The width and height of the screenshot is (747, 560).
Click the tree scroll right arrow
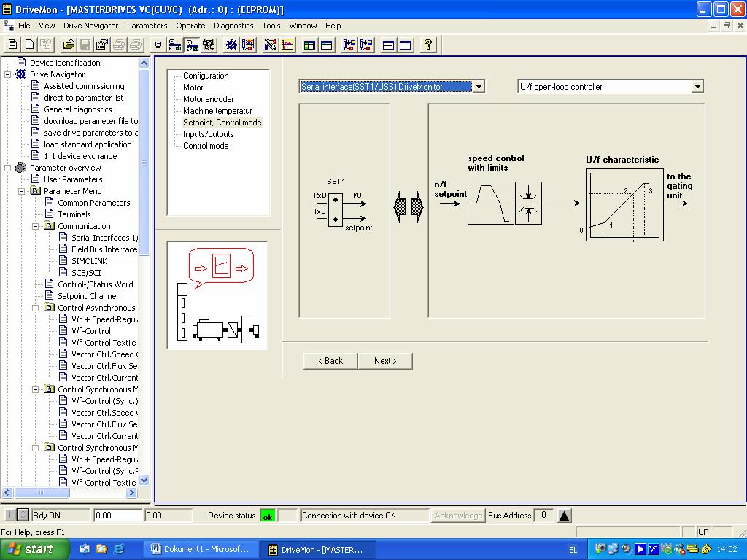pos(132,492)
